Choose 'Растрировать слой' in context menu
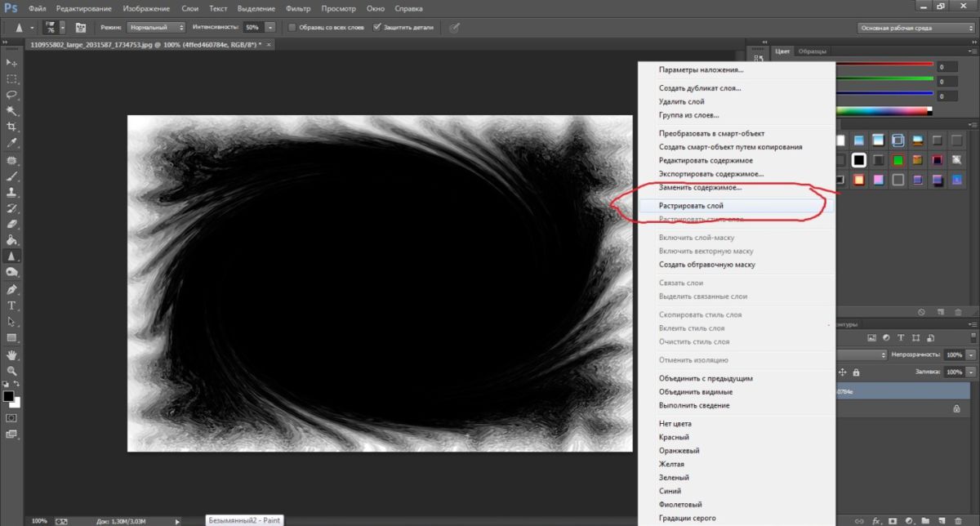The height and width of the screenshot is (526, 980). tap(691, 206)
